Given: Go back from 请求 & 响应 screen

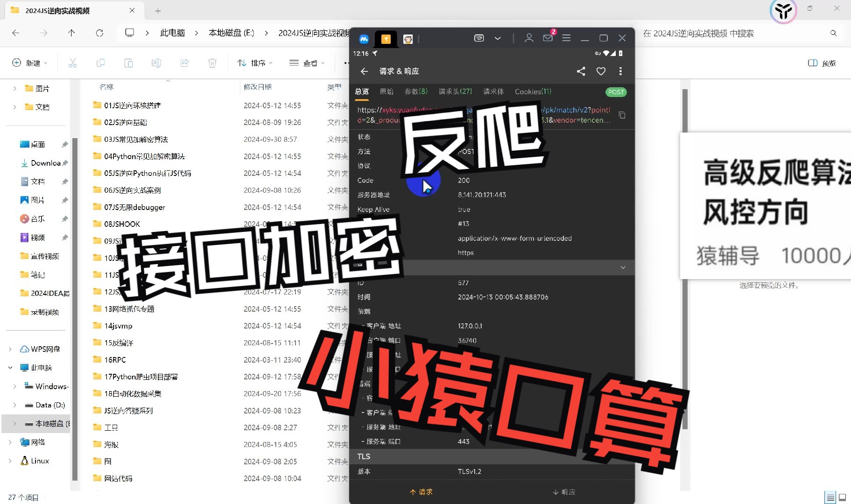Looking at the screenshot, I should pos(364,71).
